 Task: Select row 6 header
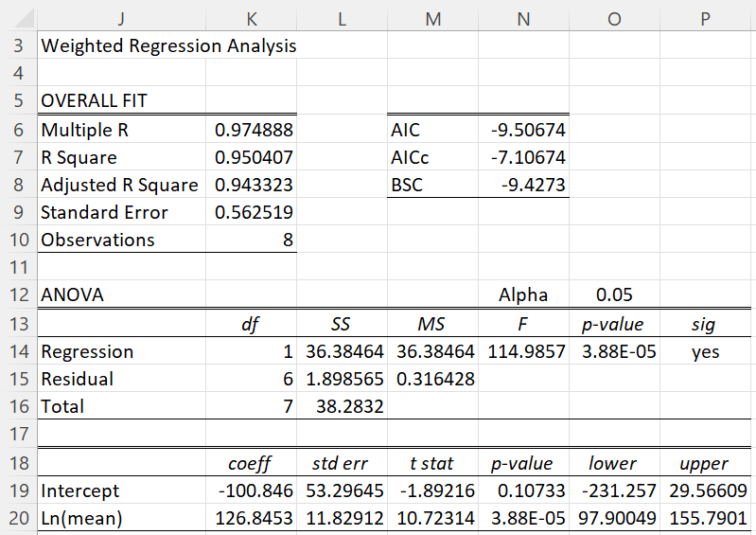pyautogui.click(x=18, y=130)
